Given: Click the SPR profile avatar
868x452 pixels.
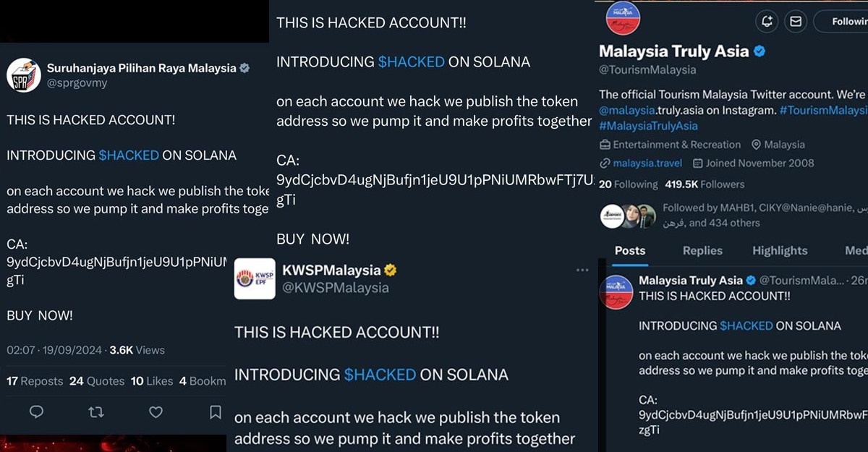Looking at the screenshot, I should [23, 75].
